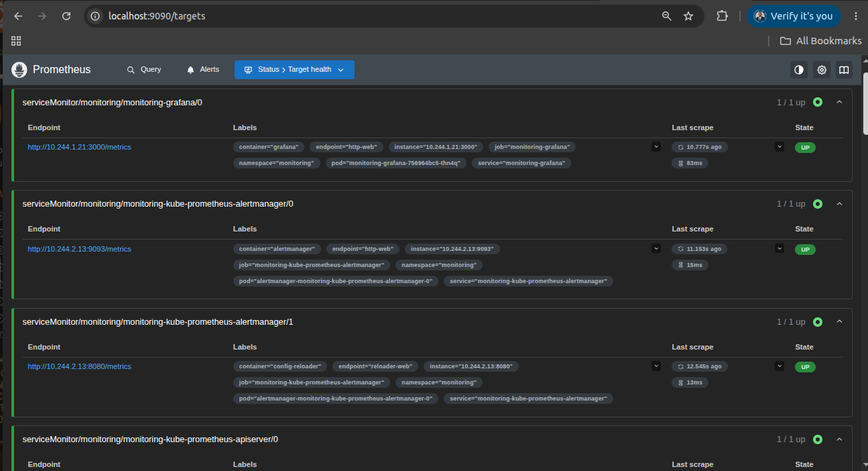The height and width of the screenshot is (471, 868).
Task: Click the service="monitoring-grafana" label
Action: (521, 163)
